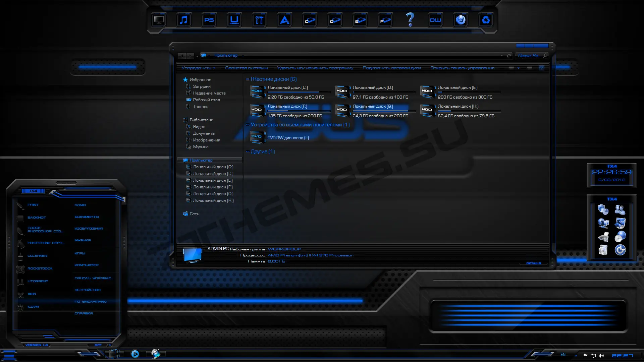
Task: Click the search box Поиск
Action: (x=532, y=56)
